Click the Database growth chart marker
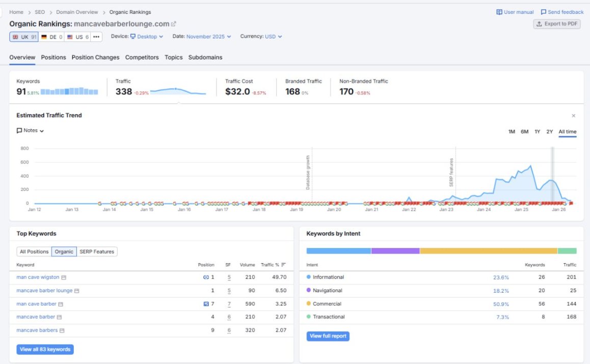 [x=308, y=172]
